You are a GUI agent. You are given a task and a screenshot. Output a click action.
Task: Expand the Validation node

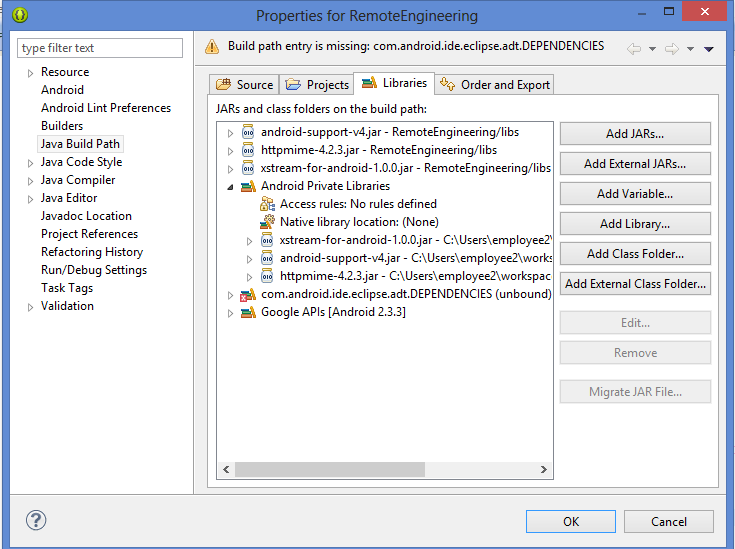[x=30, y=307]
